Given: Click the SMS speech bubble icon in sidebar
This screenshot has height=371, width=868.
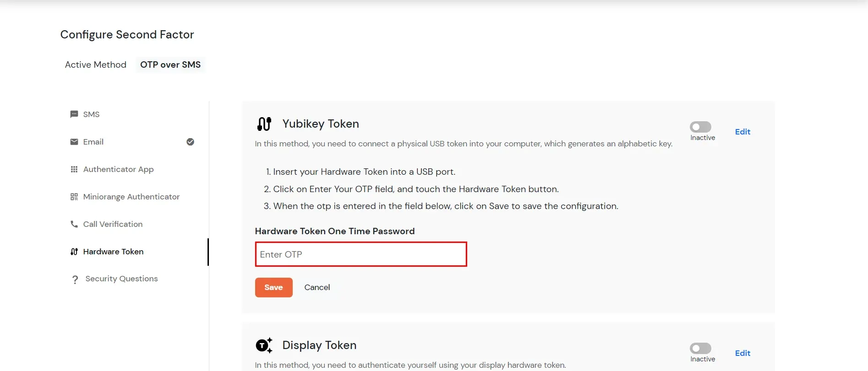Looking at the screenshot, I should [x=74, y=114].
